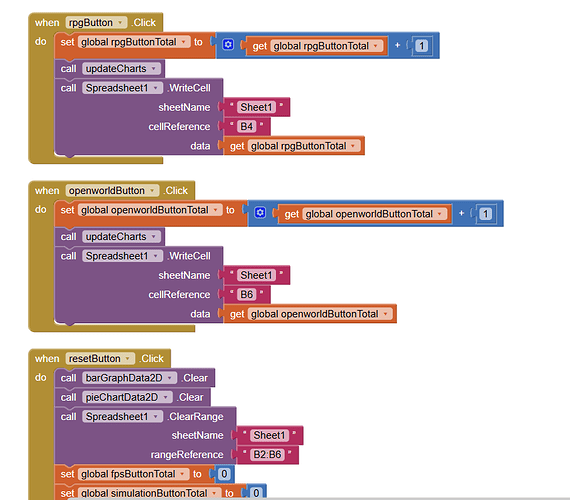570x500 pixels.
Task: Select the B4 cellReference text field
Action: [x=247, y=127]
